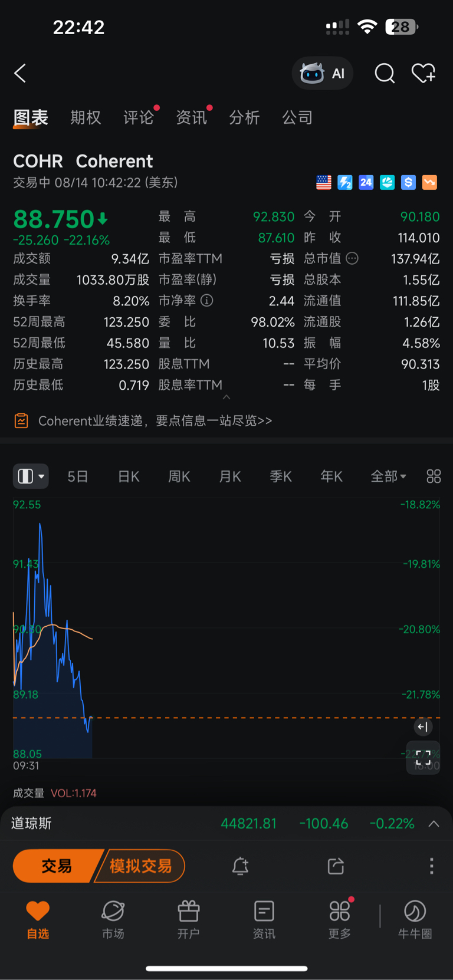Open the AI assistant

[323, 73]
